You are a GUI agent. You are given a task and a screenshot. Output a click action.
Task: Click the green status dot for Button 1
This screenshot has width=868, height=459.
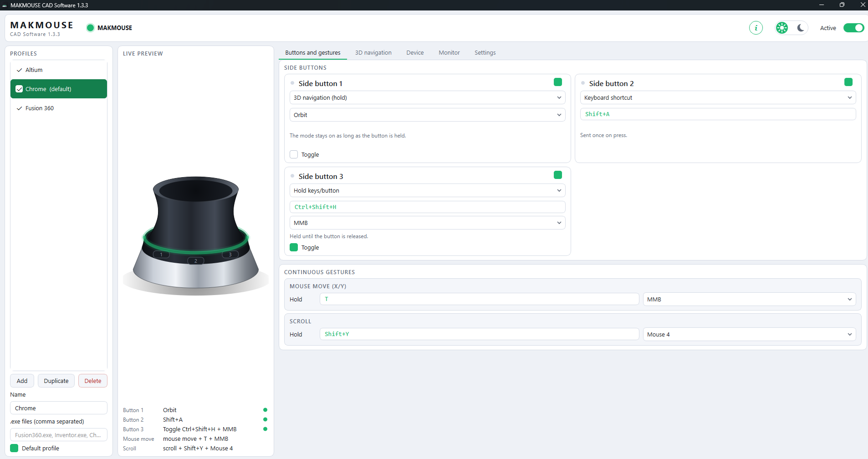coord(265,410)
